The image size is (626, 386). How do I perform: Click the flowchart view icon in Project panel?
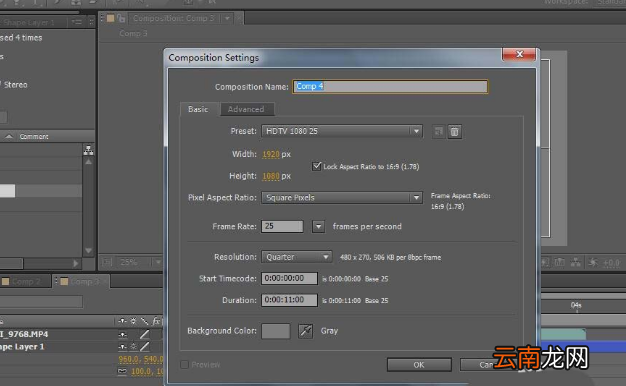(x=88, y=150)
